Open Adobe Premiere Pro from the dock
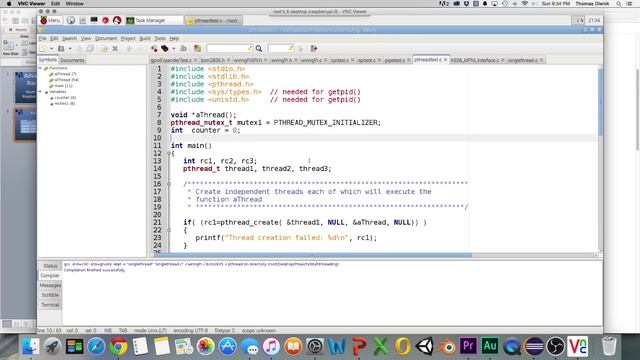The image size is (640, 360). (x=468, y=347)
